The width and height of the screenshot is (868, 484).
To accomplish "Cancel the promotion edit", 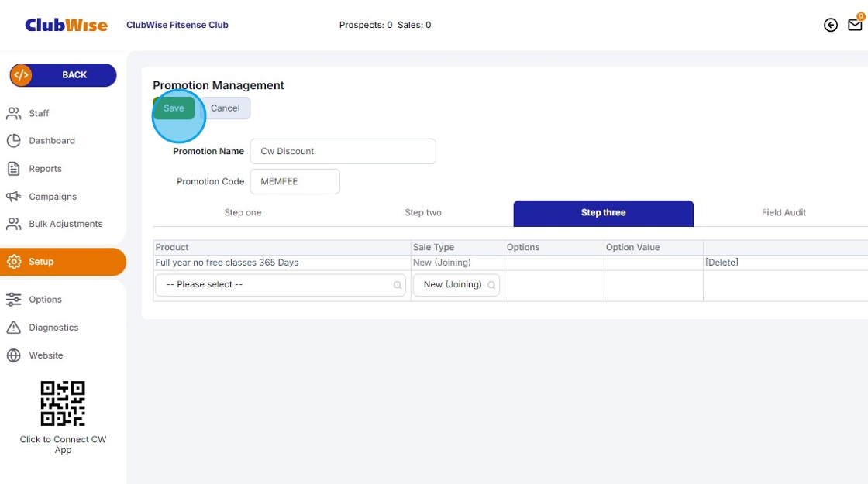I will 226,108.
